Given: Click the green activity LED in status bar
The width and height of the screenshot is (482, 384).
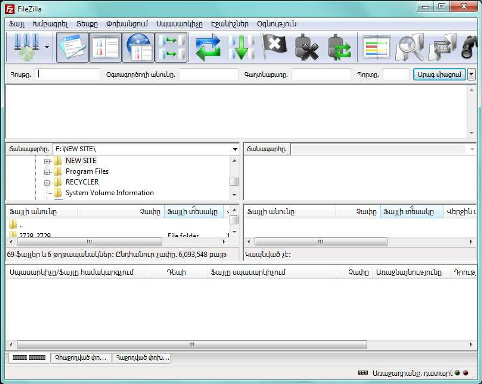Looking at the screenshot, I should (x=457, y=373).
